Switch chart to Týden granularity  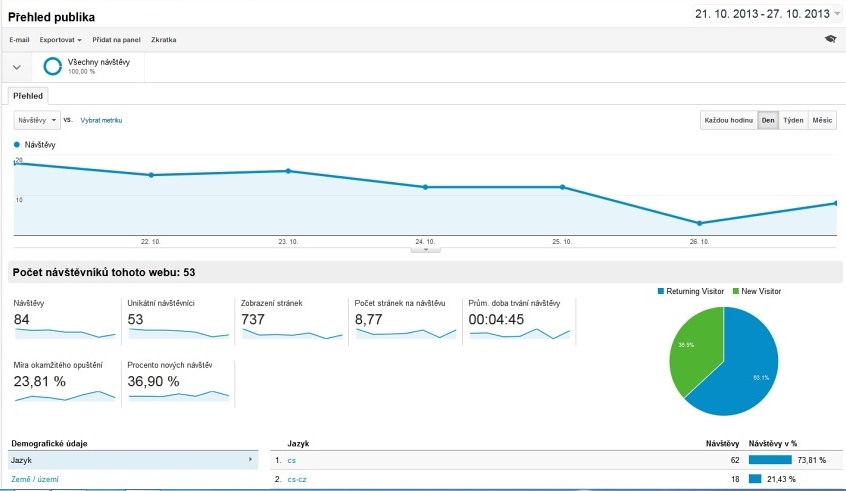(793, 120)
